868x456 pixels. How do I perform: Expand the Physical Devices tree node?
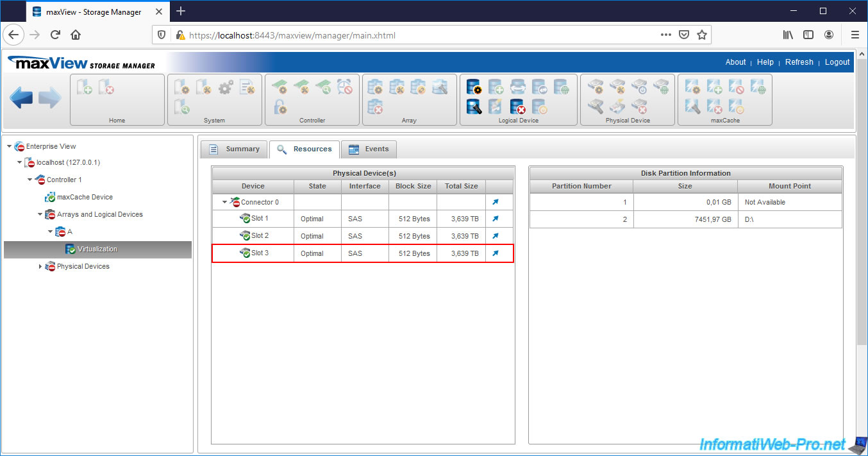[40, 266]
